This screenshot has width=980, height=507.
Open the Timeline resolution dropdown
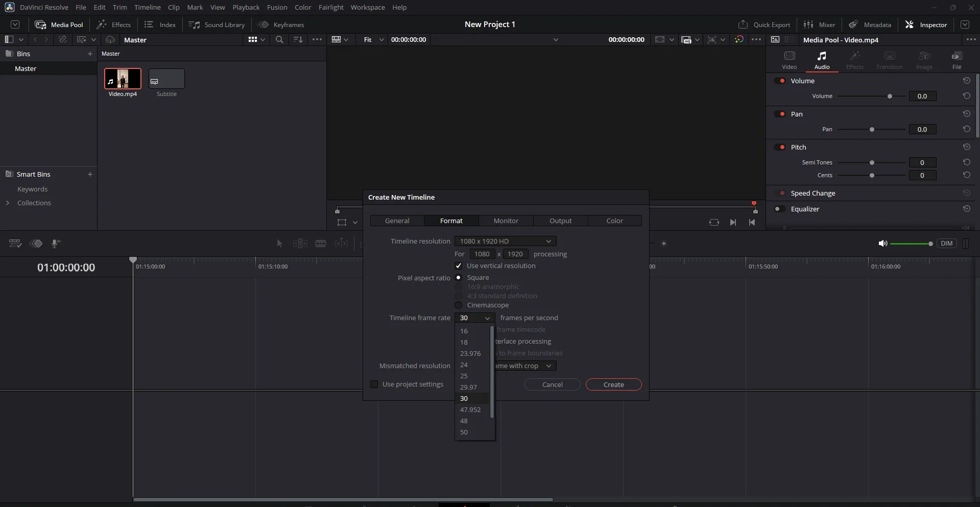pyautogui.click(x=505, y=241)
